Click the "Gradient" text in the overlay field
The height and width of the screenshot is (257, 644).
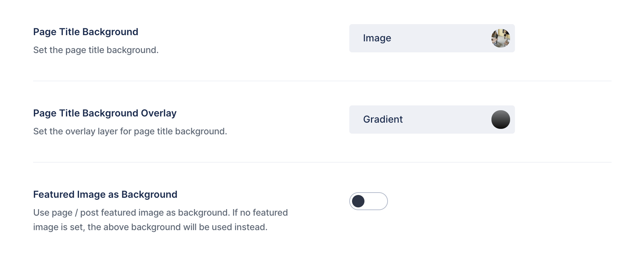383,120
